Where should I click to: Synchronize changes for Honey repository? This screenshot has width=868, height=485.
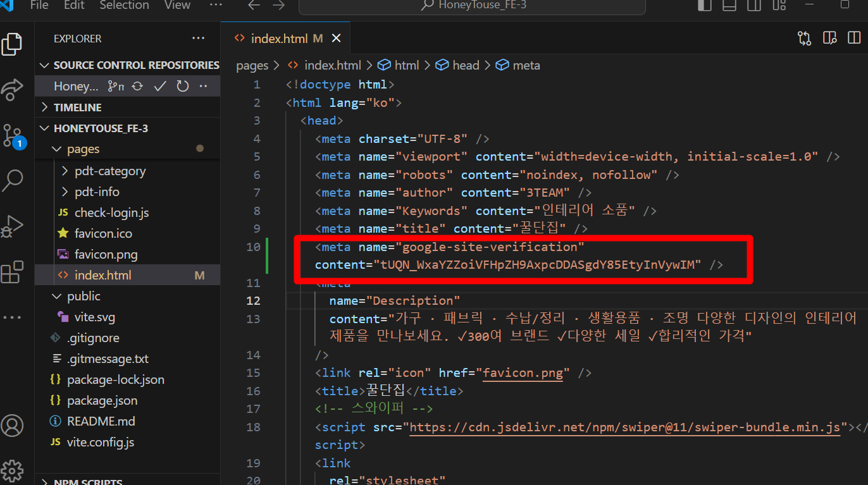[x=137, y=86]
